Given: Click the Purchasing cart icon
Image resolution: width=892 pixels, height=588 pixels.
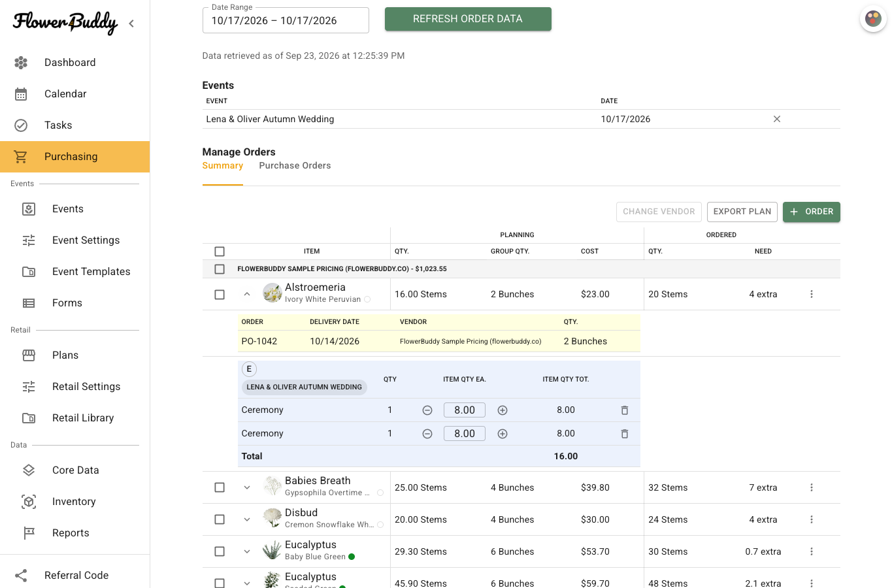Looking at the screenshot, I should [x=21, y=157].
